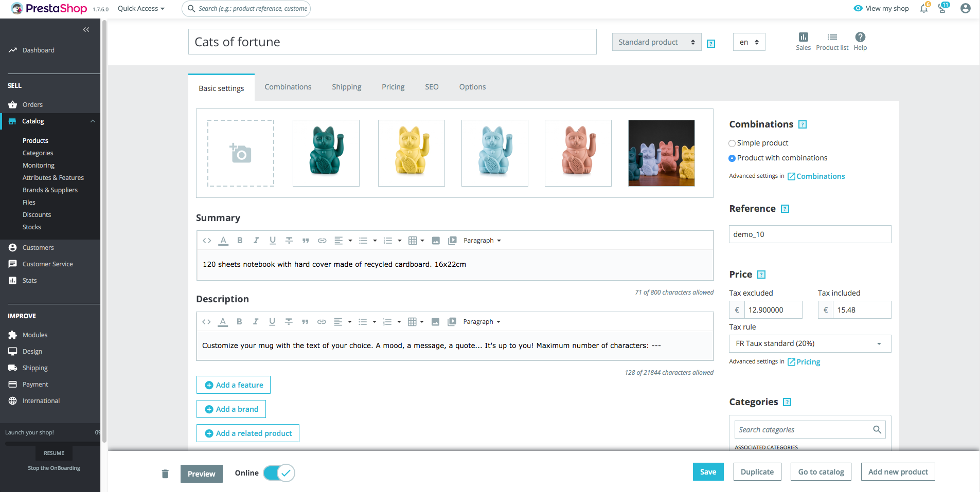Viewport: 980px width, 492px height.
Task: Insert image in the Description editor
Action: click(435, 321)
